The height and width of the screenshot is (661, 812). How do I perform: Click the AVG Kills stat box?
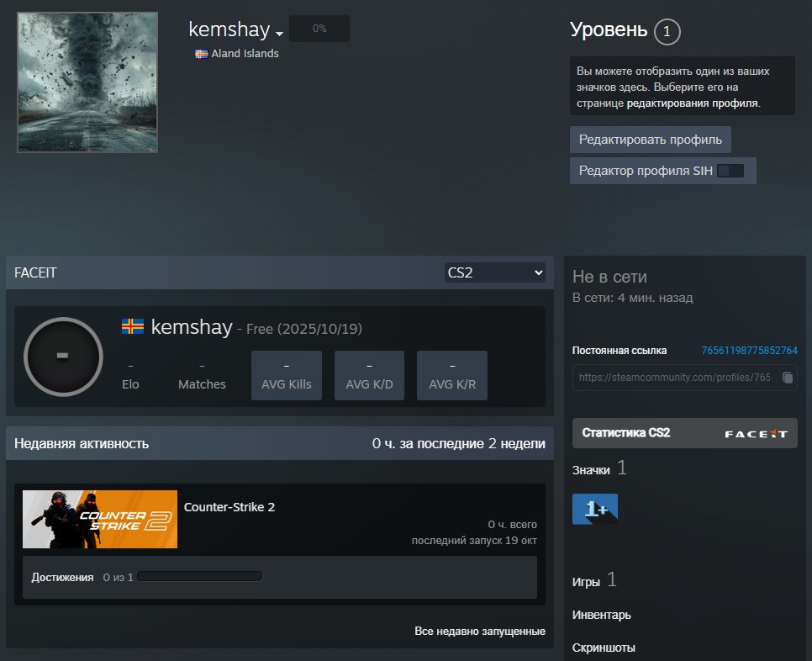coord(286,376)
